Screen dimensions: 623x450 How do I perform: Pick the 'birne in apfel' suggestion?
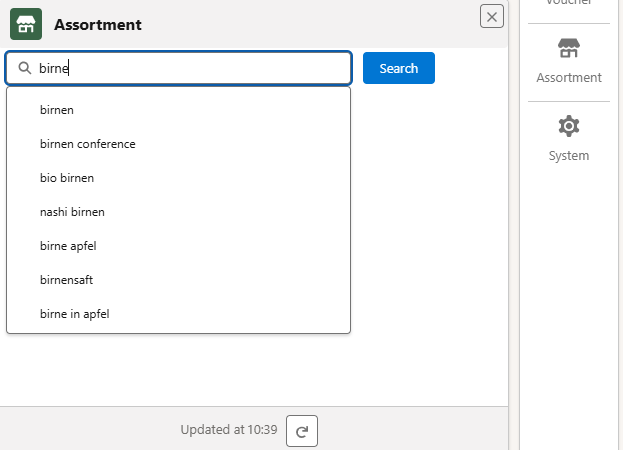[74, 314]
